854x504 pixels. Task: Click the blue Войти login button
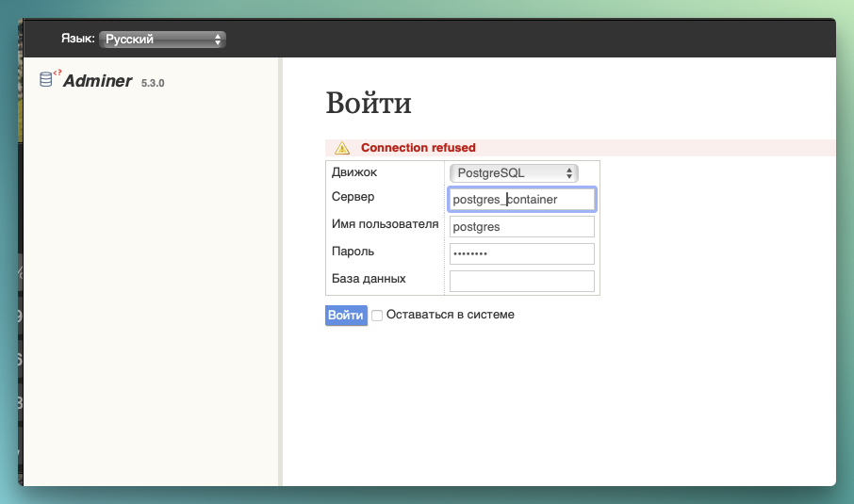click(x=346, y=316)
